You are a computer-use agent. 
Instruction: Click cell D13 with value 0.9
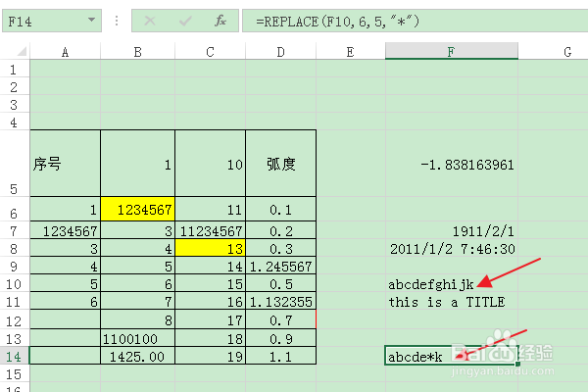coord(280,338)
